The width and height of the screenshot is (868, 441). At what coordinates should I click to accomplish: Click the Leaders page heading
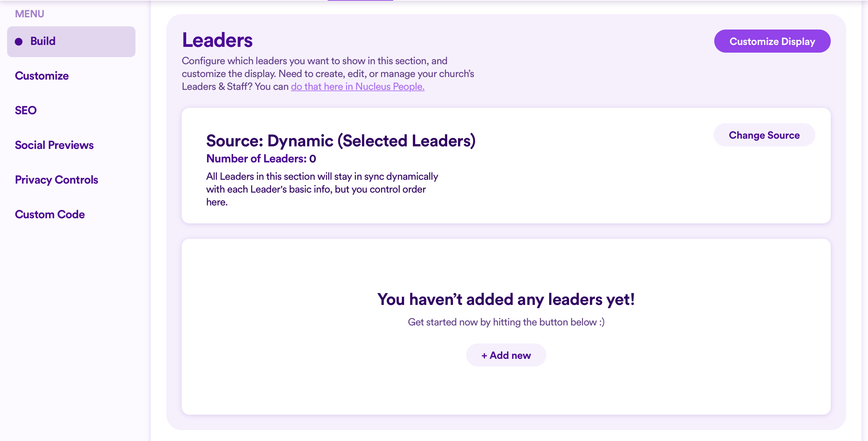click(217, 40)
